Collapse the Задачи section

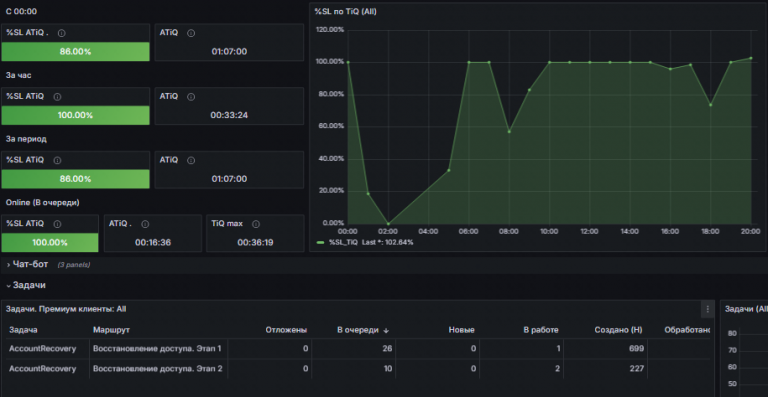[x=26, y=285]
